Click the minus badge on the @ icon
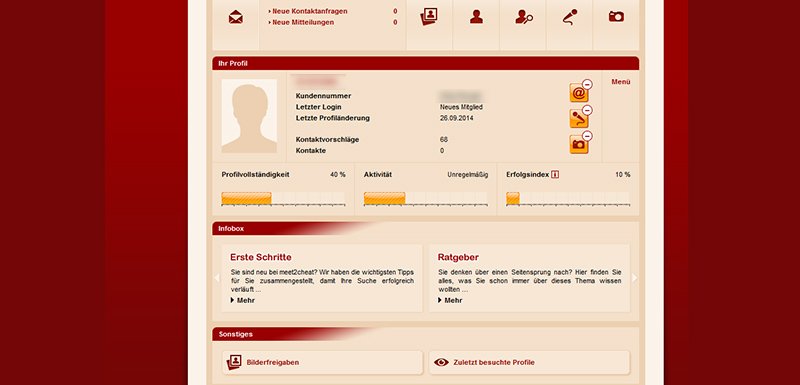Viewport: 800px width, 385px height. pos(587,84)
